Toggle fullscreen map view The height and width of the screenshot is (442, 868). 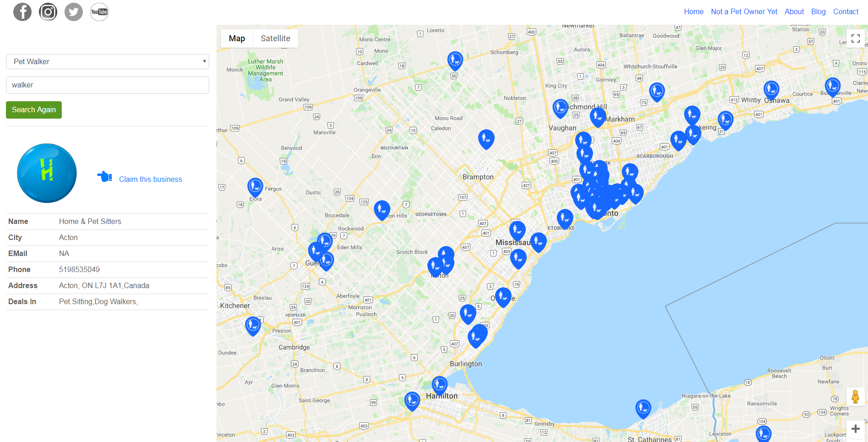pos(855,38)
